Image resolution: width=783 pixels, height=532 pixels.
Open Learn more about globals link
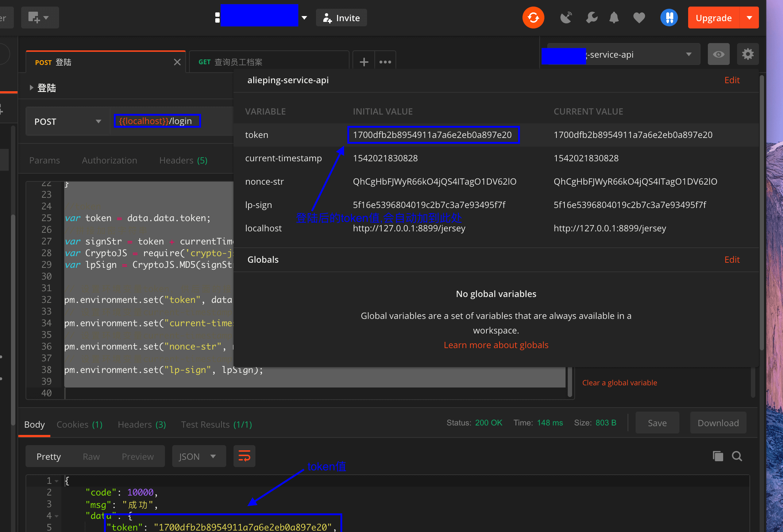pyautogui.click(x=496, y=345)
